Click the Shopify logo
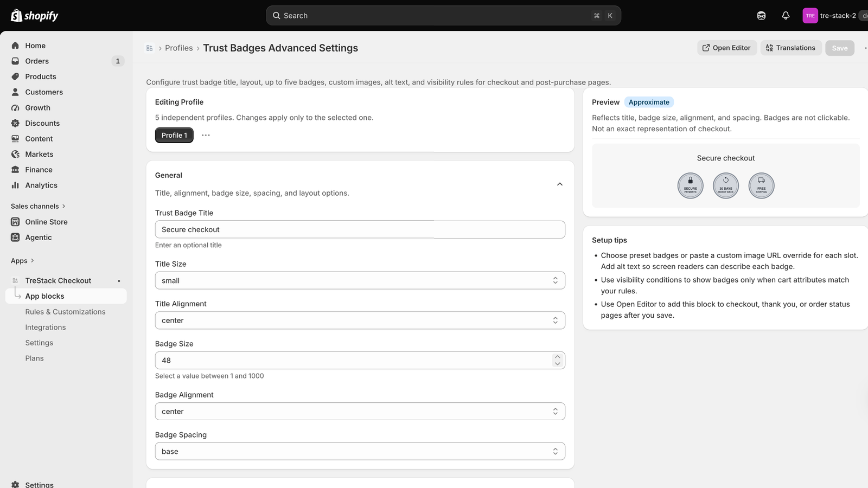This screenshot has height=488, width=868. (34, 16)
